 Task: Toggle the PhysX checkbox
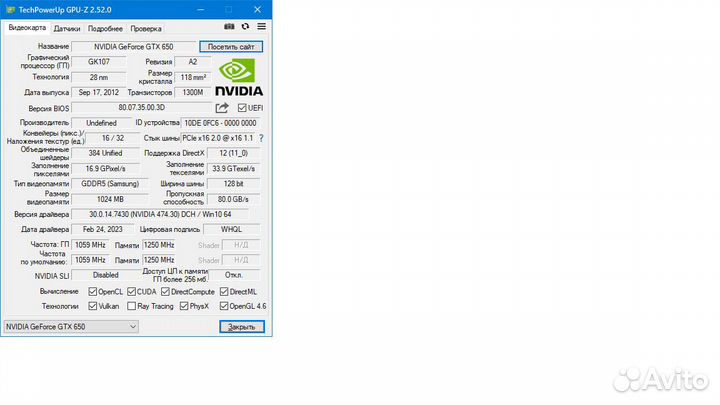click(x=184, y=306)
